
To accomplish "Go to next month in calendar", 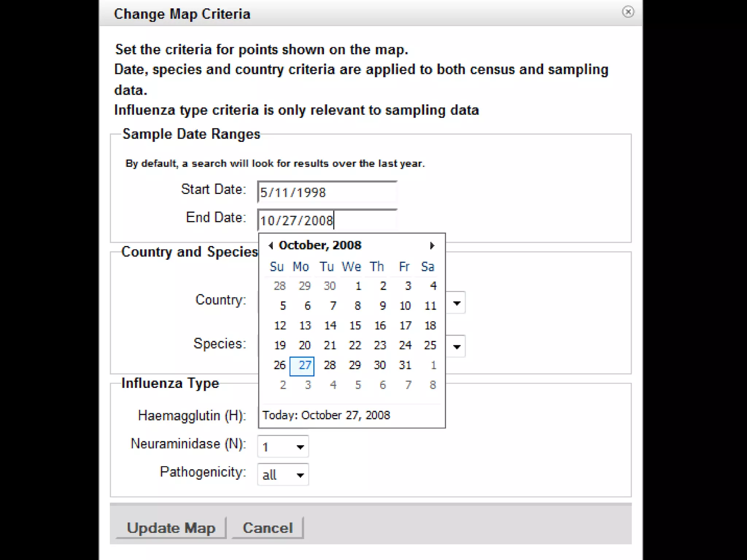I will [432, 246].
